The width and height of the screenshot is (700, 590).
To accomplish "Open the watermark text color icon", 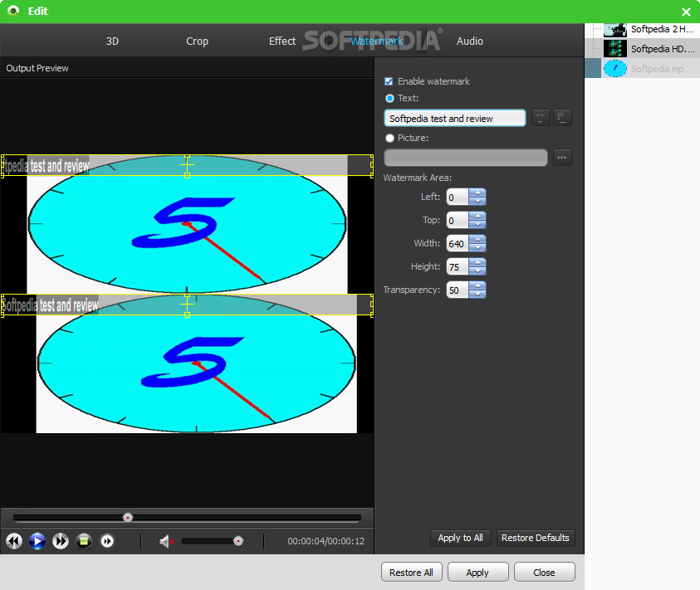I will tap(562, 118).
